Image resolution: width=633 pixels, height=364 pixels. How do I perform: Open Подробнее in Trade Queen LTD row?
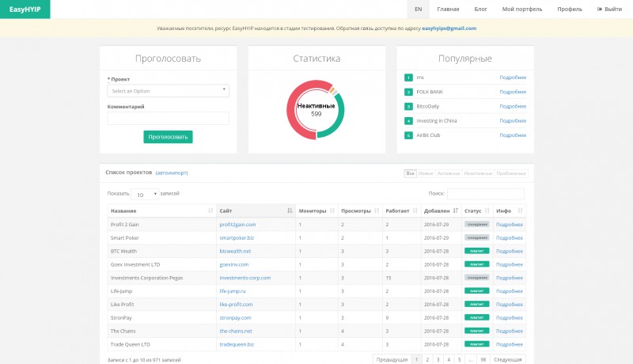tap(509, 344)
